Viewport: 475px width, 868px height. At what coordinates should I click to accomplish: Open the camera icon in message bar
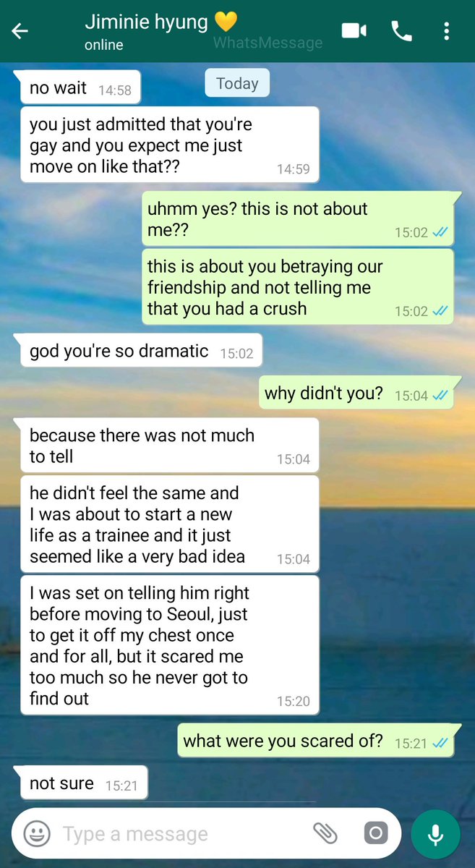[x=375, y=833]
